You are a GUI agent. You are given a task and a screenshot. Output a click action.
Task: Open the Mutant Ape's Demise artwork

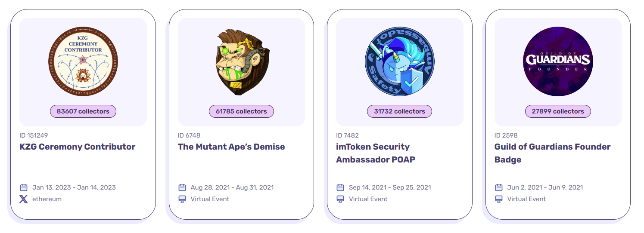(241, 61)
